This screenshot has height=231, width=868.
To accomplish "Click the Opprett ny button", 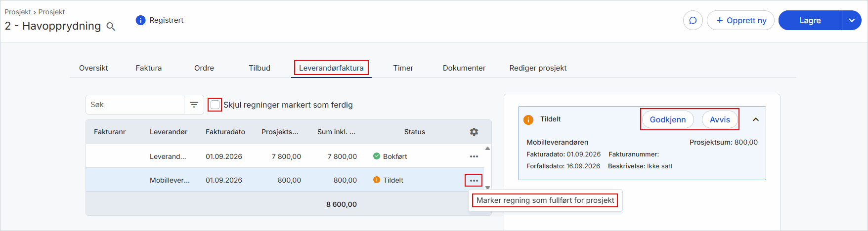I will coord(740,20).
